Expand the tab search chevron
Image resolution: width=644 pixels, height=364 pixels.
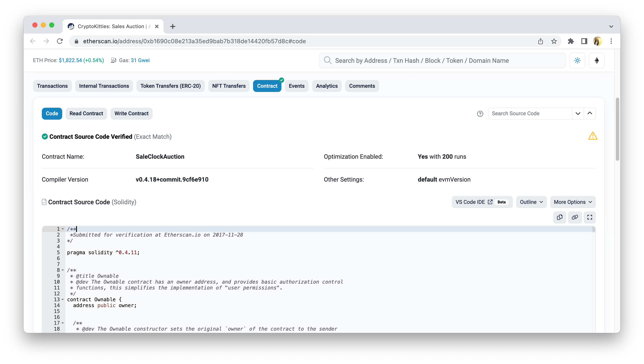point(611,26)
